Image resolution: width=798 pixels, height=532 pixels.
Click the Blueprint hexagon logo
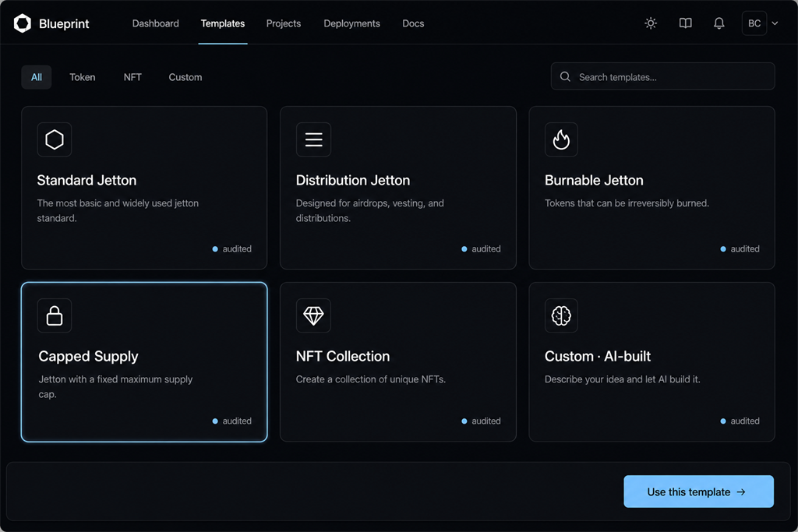(23, 23)
